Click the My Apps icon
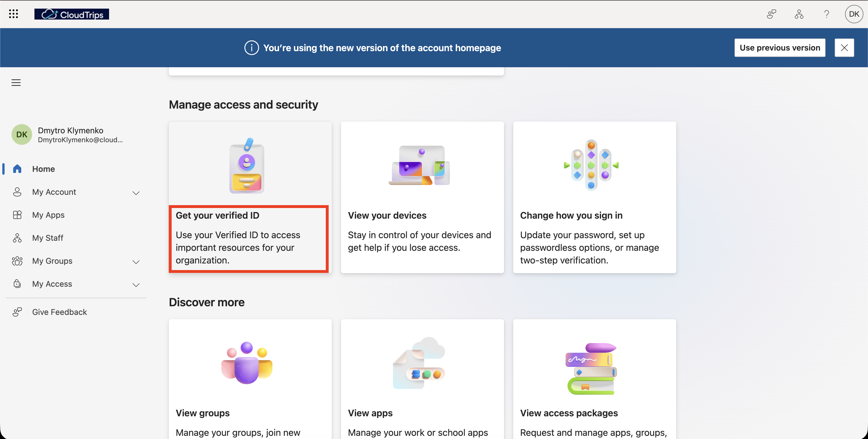 (x=17, y=215)
